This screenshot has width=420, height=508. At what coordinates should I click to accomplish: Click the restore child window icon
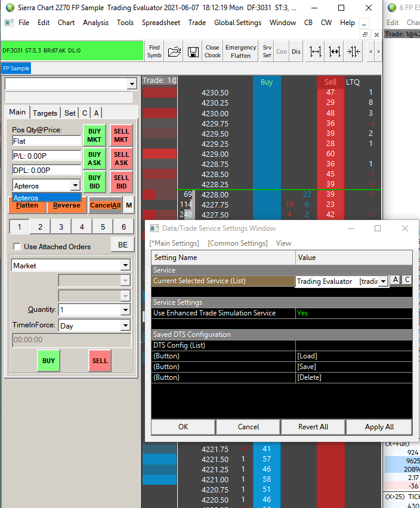click(x=365, y=35)
